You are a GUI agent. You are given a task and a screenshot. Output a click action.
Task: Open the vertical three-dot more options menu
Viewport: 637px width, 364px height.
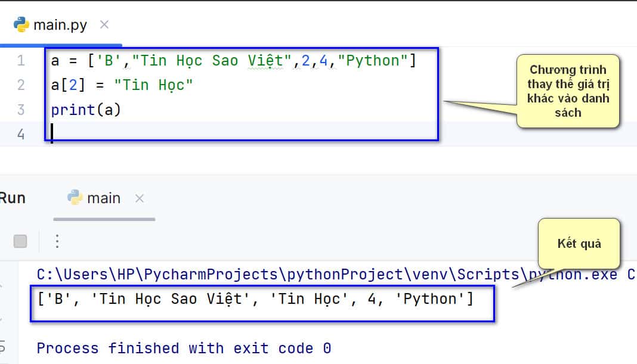tap(57, 241)
